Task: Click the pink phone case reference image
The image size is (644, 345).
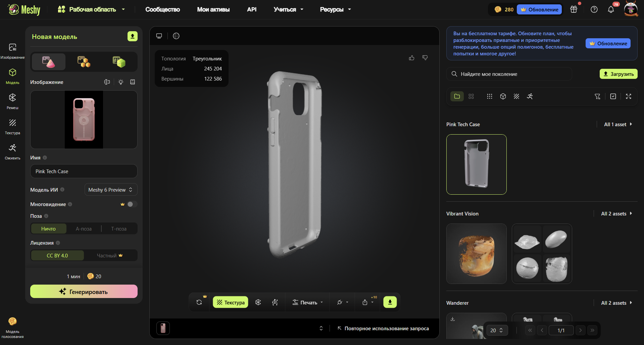Action: [x=84, y=119]
